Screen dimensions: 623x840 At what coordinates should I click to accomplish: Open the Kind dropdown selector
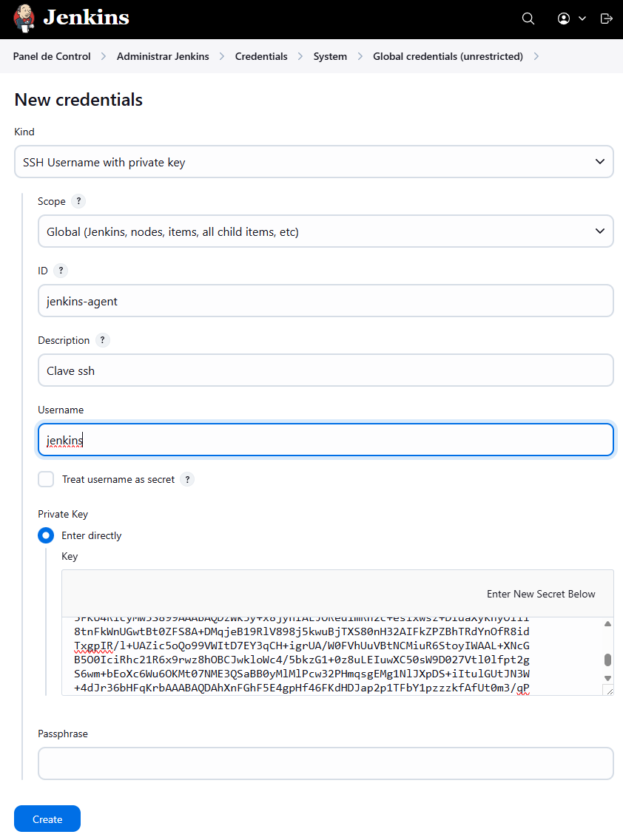(314, 162)
